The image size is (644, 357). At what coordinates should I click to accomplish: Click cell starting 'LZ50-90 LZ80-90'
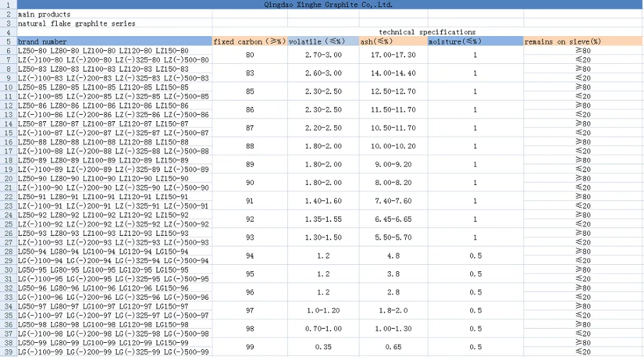(114, 179)
